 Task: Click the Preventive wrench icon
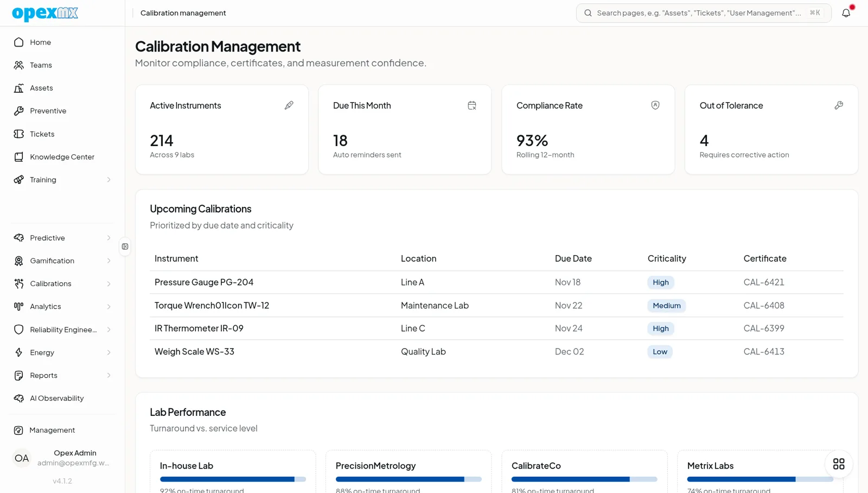click(x=19, y=111)
